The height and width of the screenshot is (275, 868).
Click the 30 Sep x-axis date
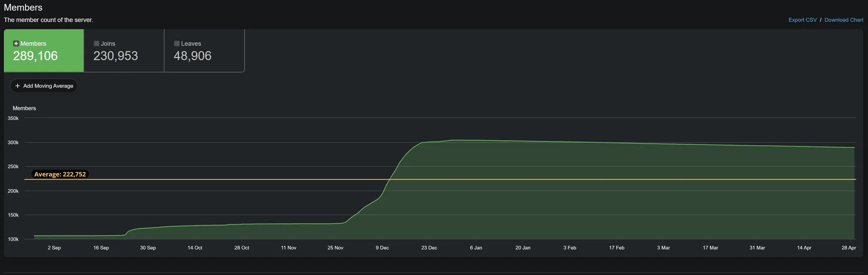pyautogui.click(x=148, y=247)
